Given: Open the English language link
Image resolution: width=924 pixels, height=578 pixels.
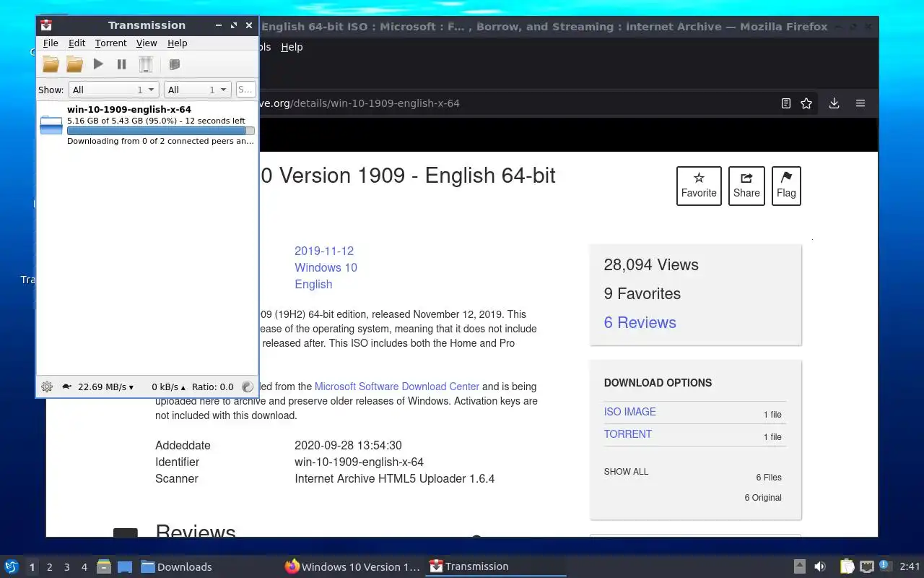Looking at the screenshot, I should coord(313,284).
